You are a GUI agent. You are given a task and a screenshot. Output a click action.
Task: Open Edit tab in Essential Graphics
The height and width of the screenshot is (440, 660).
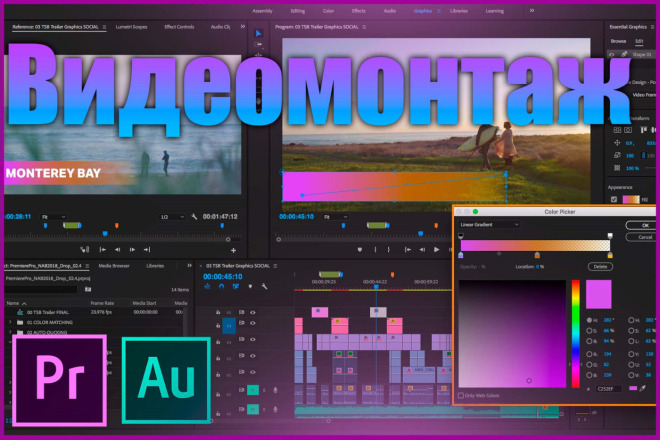point(639,41)
